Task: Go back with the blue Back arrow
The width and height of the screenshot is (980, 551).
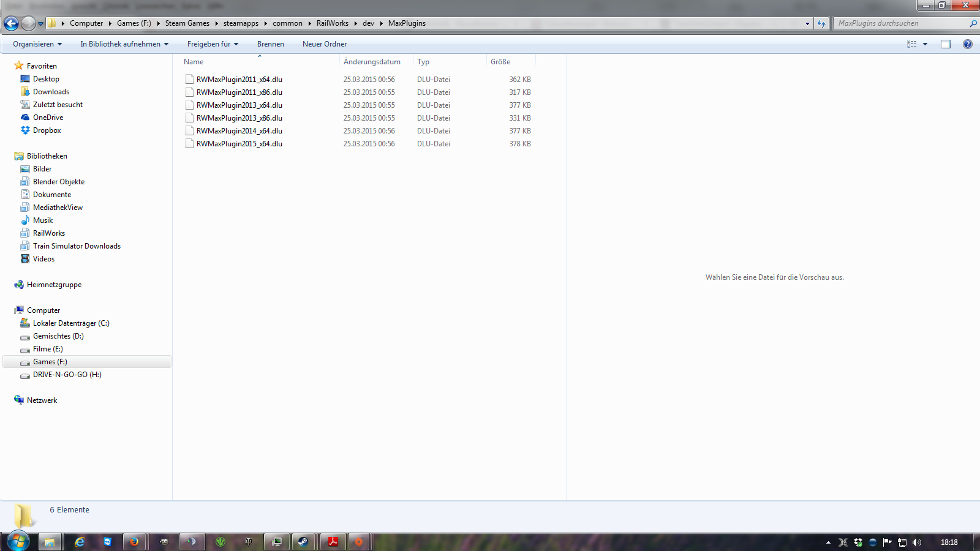Action: tap(11, 23)
